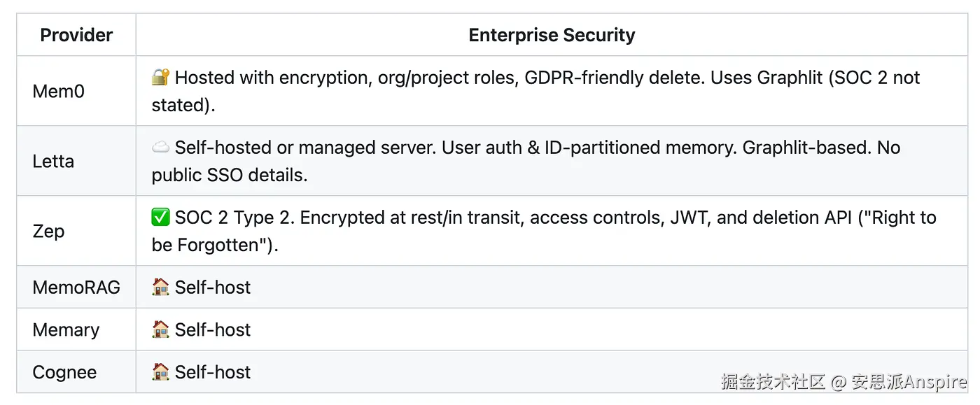Viewport: 980px width, 405px height.
Task: Click the MemoRAG provider name
Action: point(76,287)
